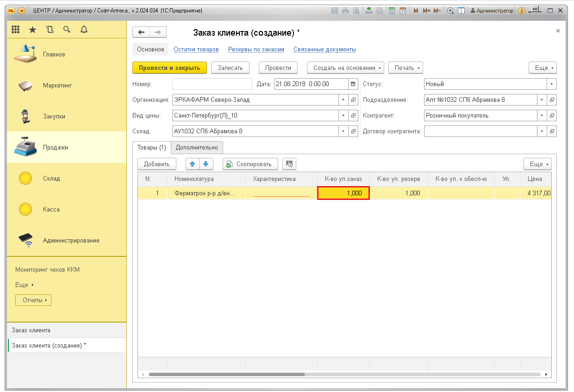Viewport: 574px width, 392px height.
Task: Open the calculator icon in title bar
Action: tap(392, 11)
